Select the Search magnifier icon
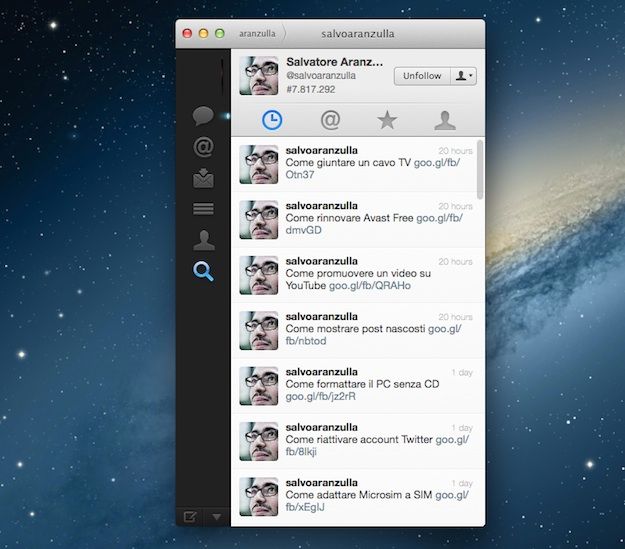The width and height of the screenshot is (625, 549). (x=203, y=272)
